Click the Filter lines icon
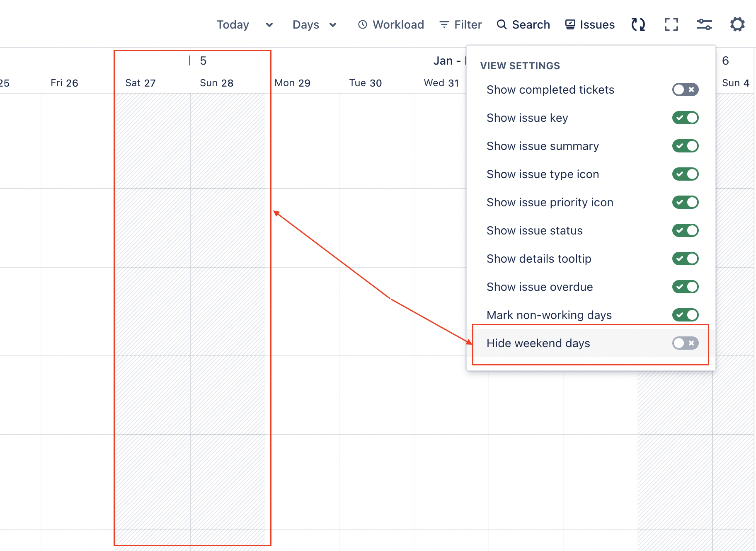This screenshot has height=551, width=756. (444, 24)
